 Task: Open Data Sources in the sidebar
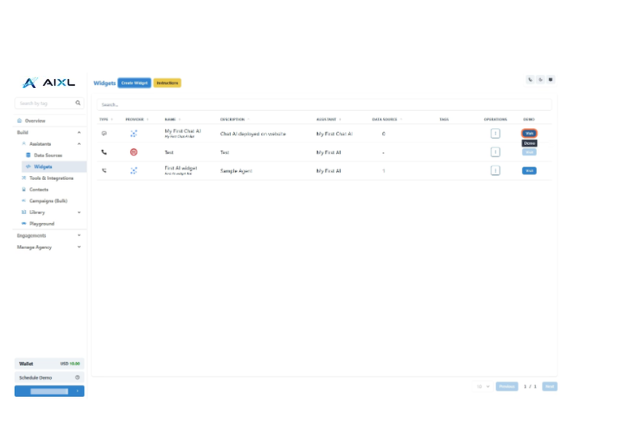pyautogui.click(x=47, y=155)
